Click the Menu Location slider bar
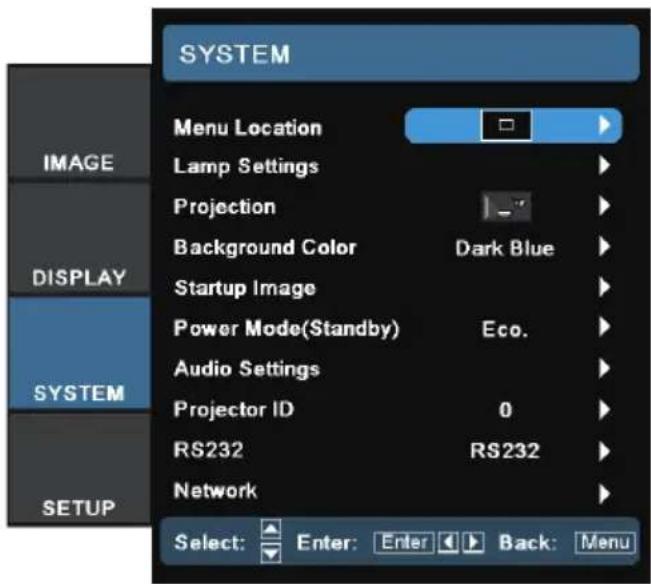The image size is (651, 584). click(513, 125)
